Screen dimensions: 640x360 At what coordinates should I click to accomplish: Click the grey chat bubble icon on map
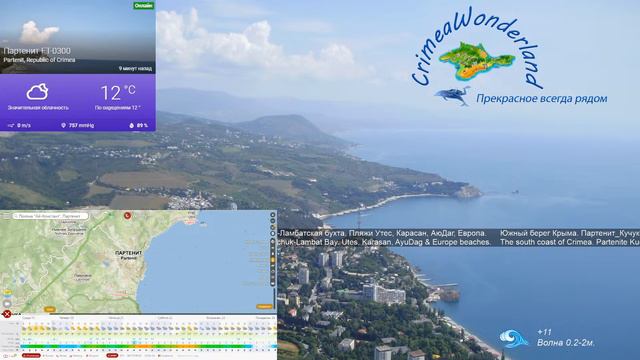point(7,304)
